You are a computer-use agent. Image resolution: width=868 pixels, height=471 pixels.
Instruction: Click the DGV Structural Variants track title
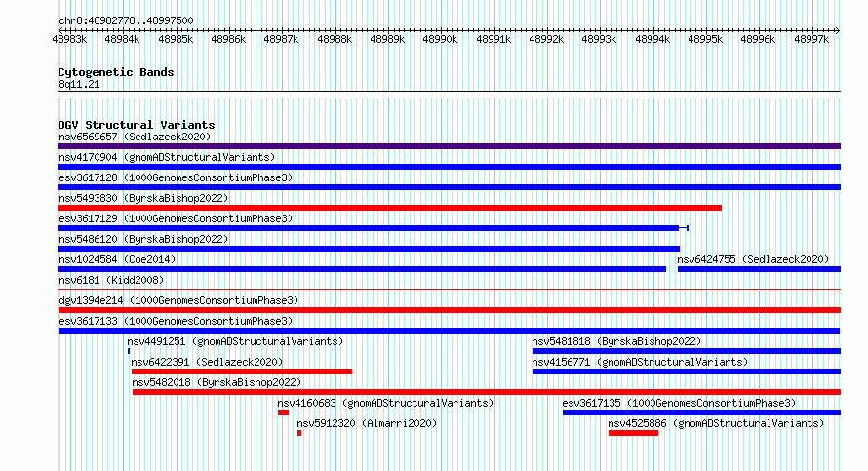point(137,125)
